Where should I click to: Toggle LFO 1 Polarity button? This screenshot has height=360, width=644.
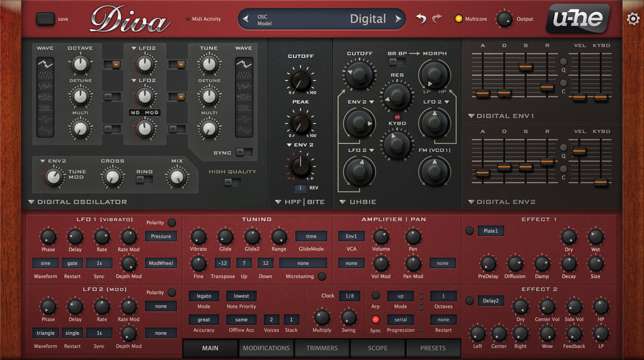tap(172, 223)
